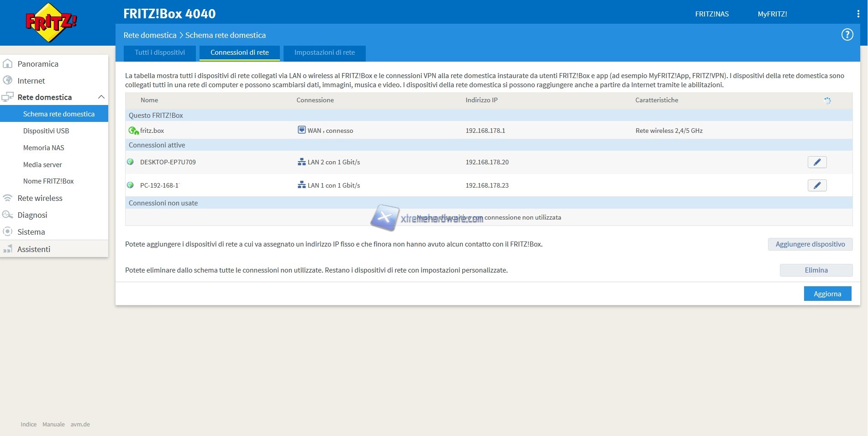Click the Diagnosi sidebar icon
The height and width of the screenshot is (436, 868).
coord(8,215)
